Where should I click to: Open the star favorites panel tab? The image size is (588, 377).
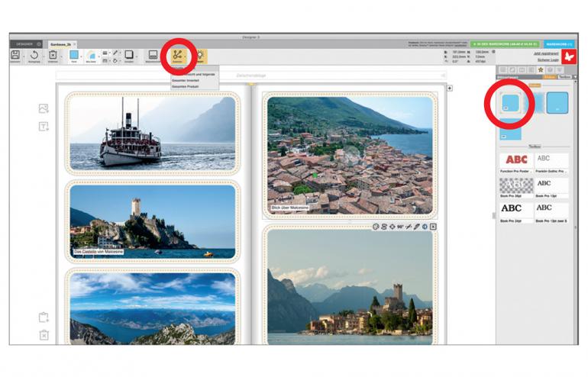[x=541, y=69]
